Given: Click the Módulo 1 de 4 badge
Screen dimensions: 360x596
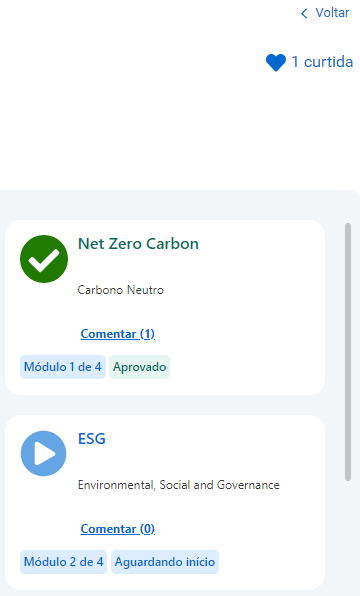Looking at the screenshot, I should pyautogui.click(x=63, y=367).
